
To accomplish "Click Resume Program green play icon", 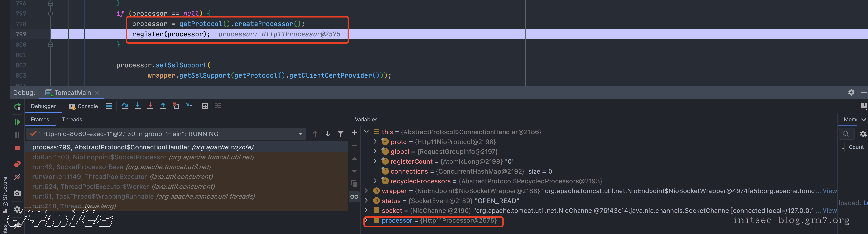I will tap(17, 122).
